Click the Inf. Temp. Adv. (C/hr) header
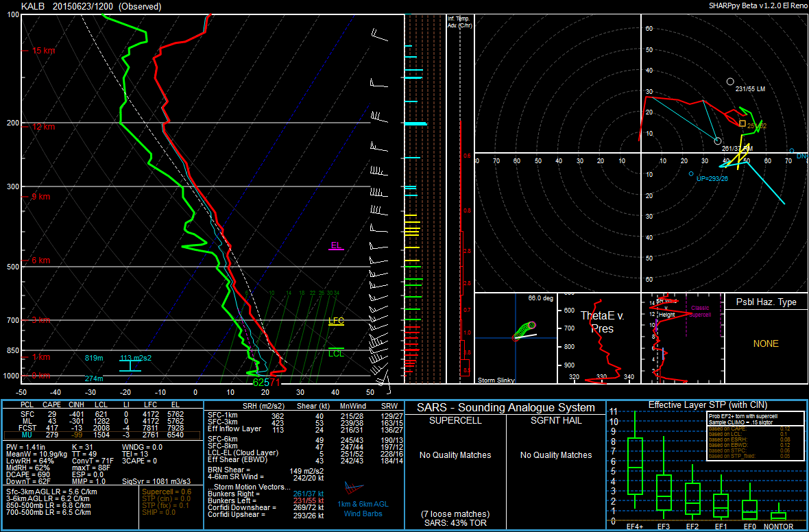Viewport: 809px width, 532px height. (460, 22)
